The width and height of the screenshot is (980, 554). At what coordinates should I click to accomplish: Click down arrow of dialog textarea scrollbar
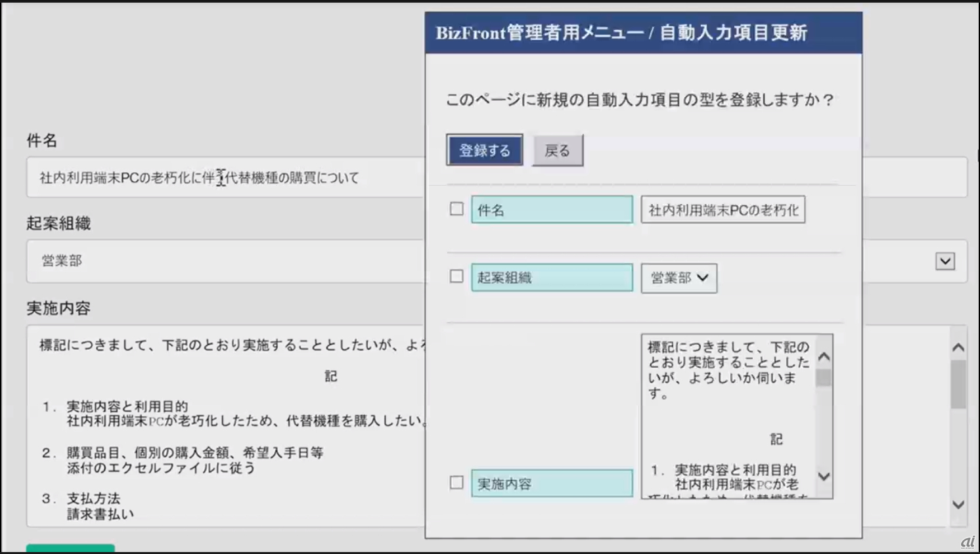tap(824, 476)
